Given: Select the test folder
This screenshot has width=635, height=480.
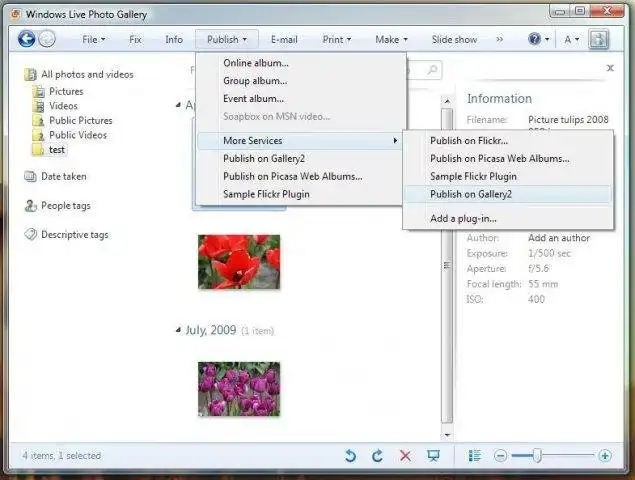Looking at the screenshot, I should pos(57,150).
